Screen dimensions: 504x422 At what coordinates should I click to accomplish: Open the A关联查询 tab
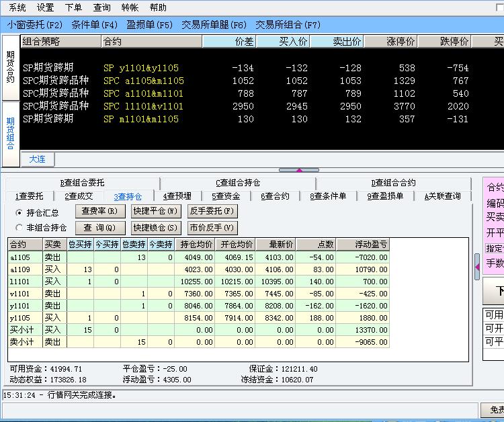pyautogui.click(x=443, y=196)
